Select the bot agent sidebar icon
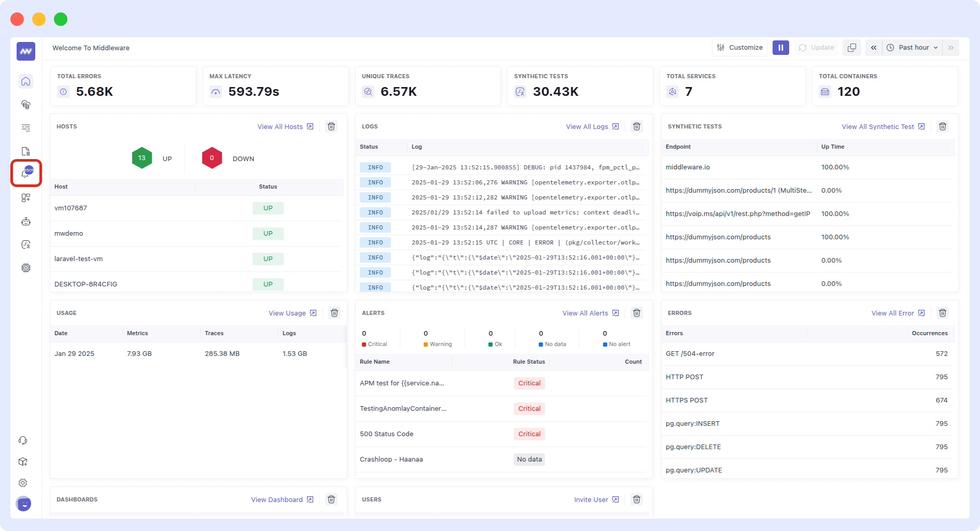 [25, 221]
